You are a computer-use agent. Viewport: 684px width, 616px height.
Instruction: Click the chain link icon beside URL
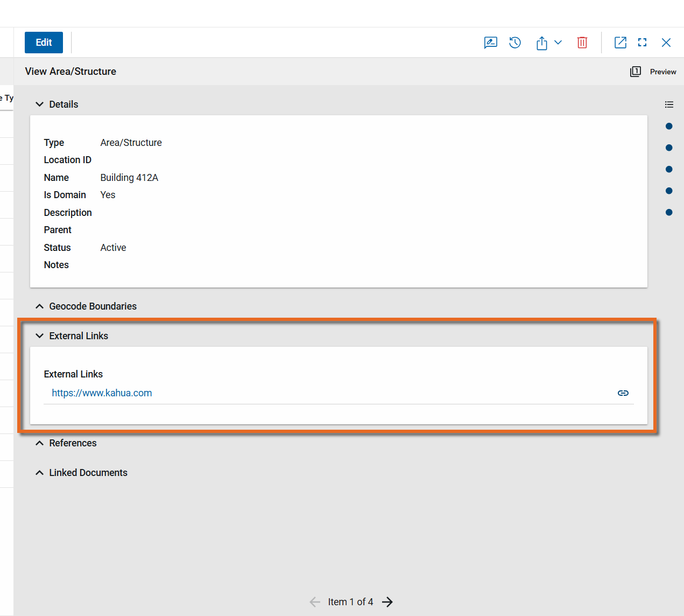coord(623,393)
